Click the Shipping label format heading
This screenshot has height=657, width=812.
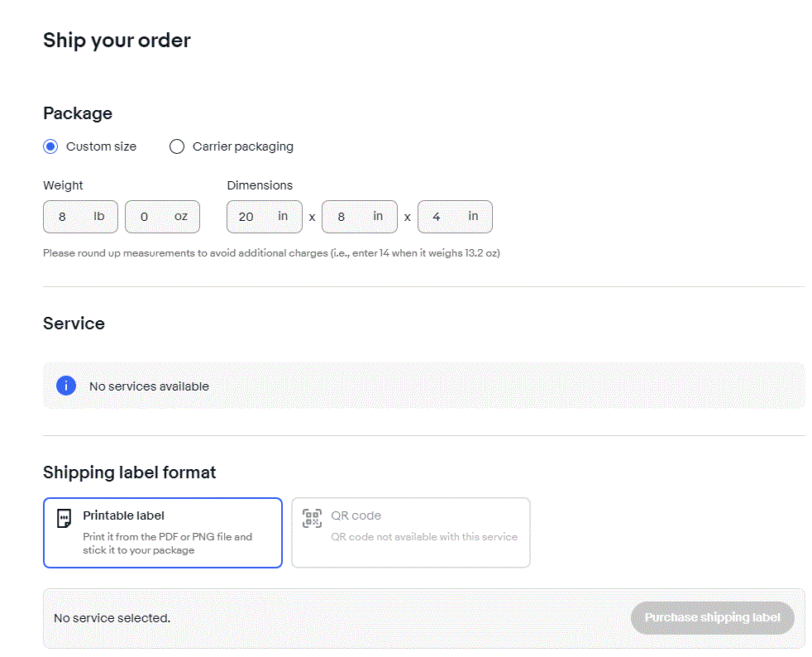point(129,472)
